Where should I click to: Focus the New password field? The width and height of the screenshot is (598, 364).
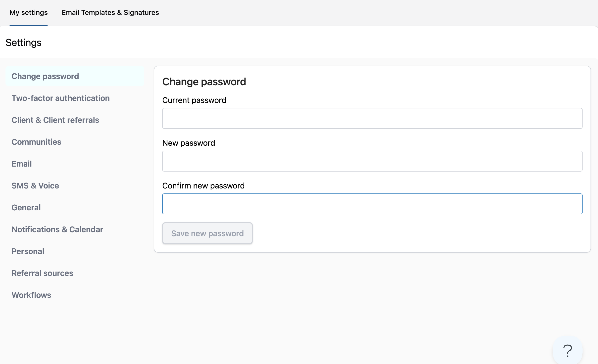pos(372,161)
